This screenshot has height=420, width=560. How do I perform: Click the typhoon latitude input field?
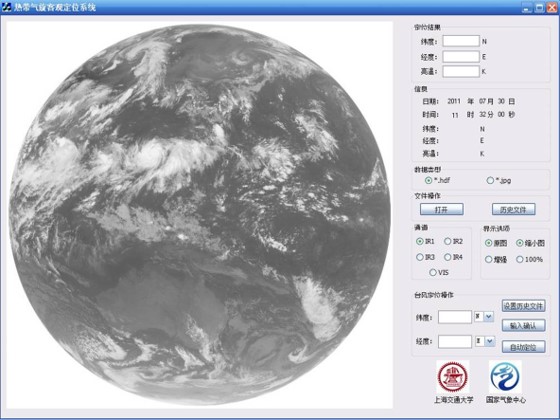(x=455, y=317)
